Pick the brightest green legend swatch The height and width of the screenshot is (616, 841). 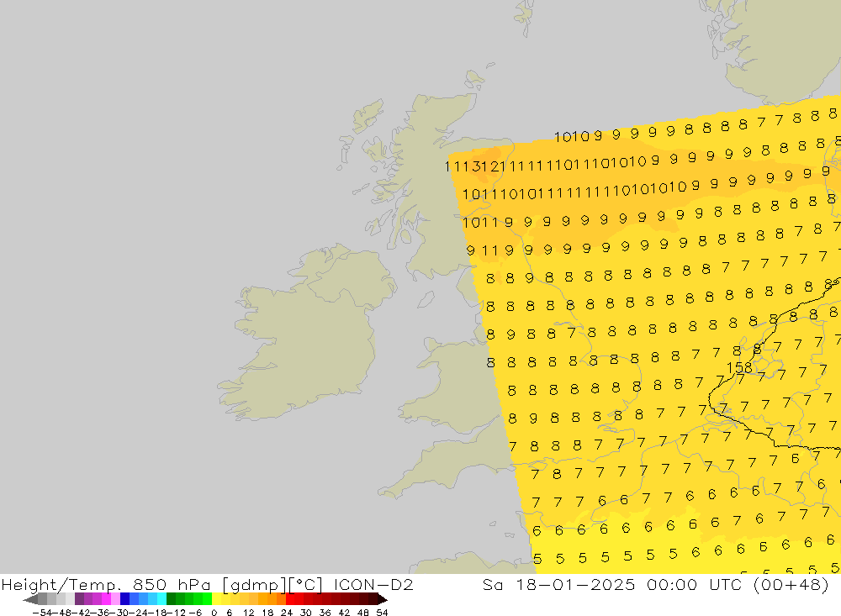tap(207, 599)
